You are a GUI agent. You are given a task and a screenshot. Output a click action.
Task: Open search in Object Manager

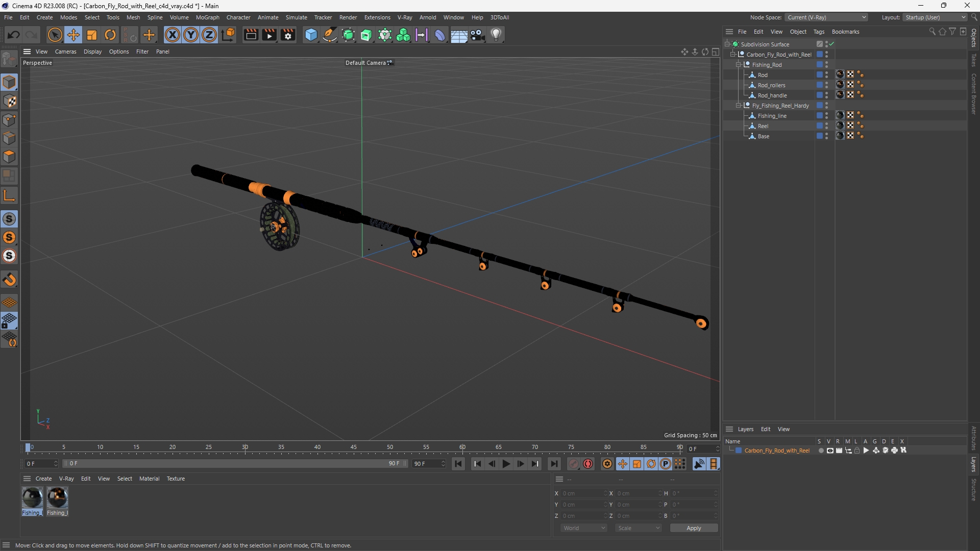click(x=932, y=32)
